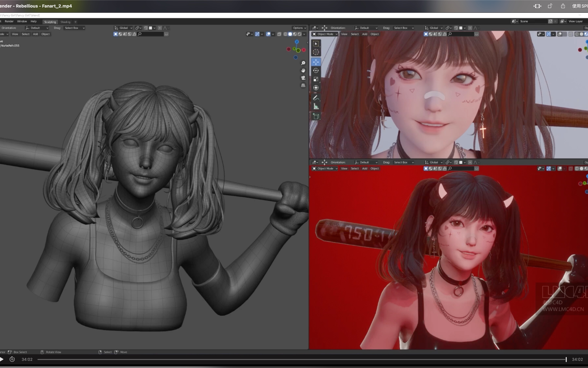
Task: Open Object menu in bottom-right viewport header
Action: click(375, 168)
